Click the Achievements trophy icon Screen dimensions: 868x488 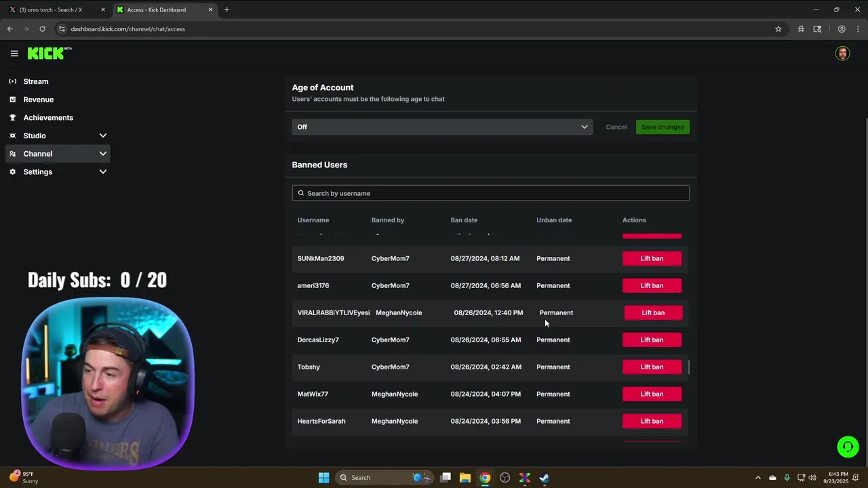click(12, 117)
